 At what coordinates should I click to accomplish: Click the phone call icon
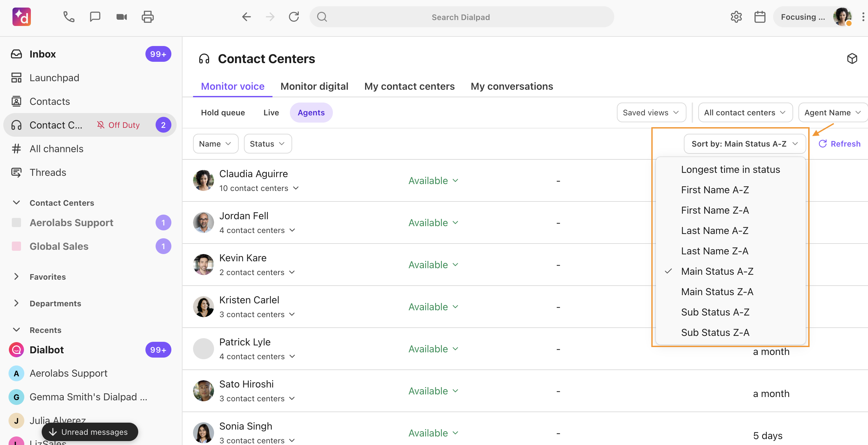[69, 17]
